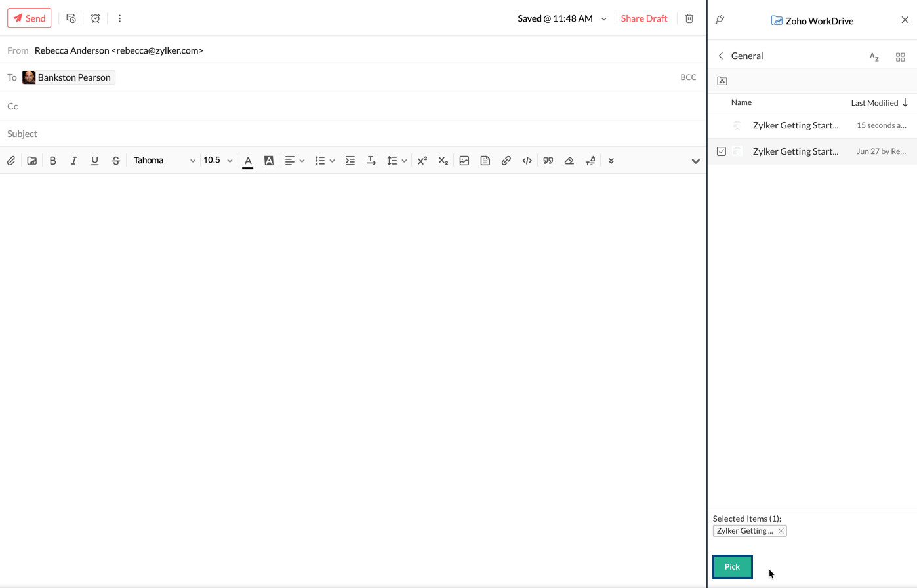Sort files alphabetically with A-Z icon
Image resolution: width=917 pixels, height=588 pixels.
(x=874, y=57)
